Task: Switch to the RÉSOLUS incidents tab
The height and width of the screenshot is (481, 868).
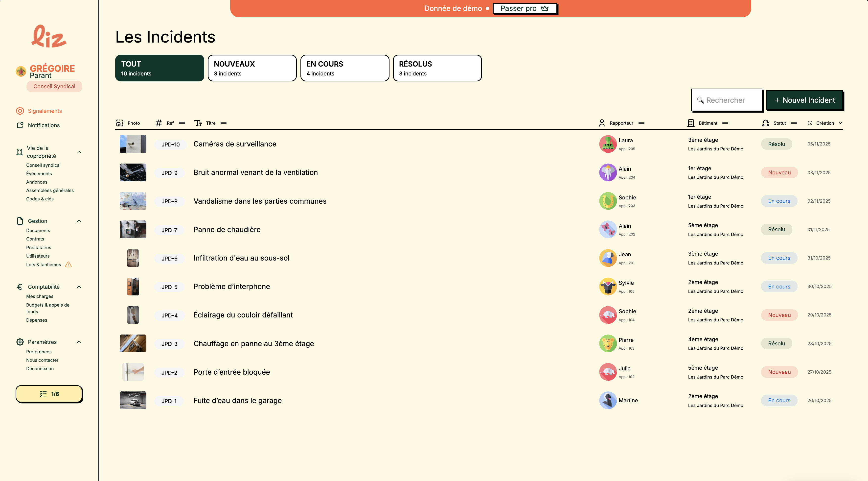Action: pyautogui.click(x=437, y=68)
